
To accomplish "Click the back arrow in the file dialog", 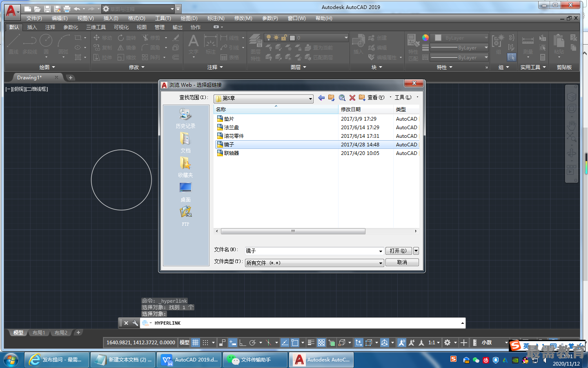I will 321,98.
